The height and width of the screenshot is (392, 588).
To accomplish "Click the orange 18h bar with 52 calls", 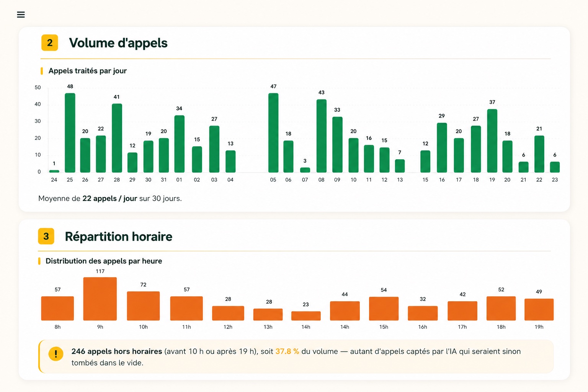I will (501, 309).
